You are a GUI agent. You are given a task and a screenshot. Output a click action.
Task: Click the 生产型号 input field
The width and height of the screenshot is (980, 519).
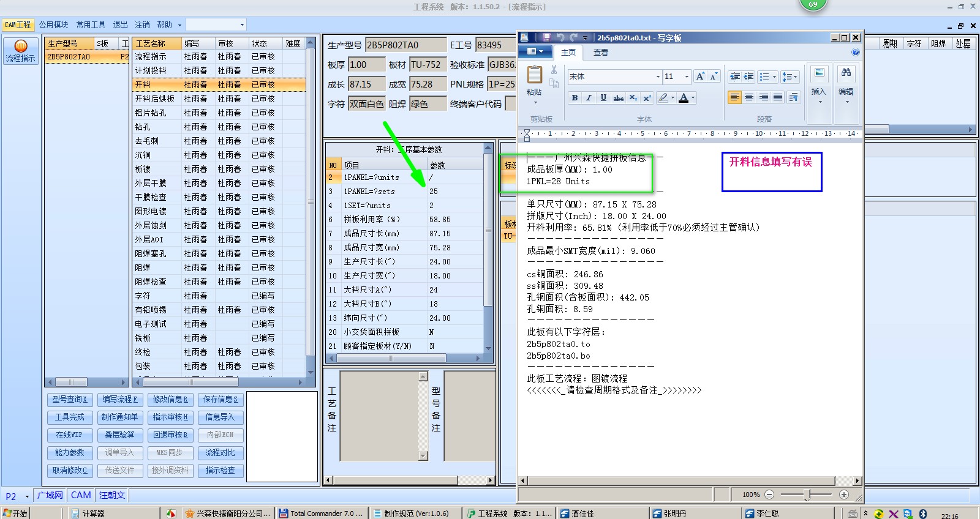click(x=406, y=45)
